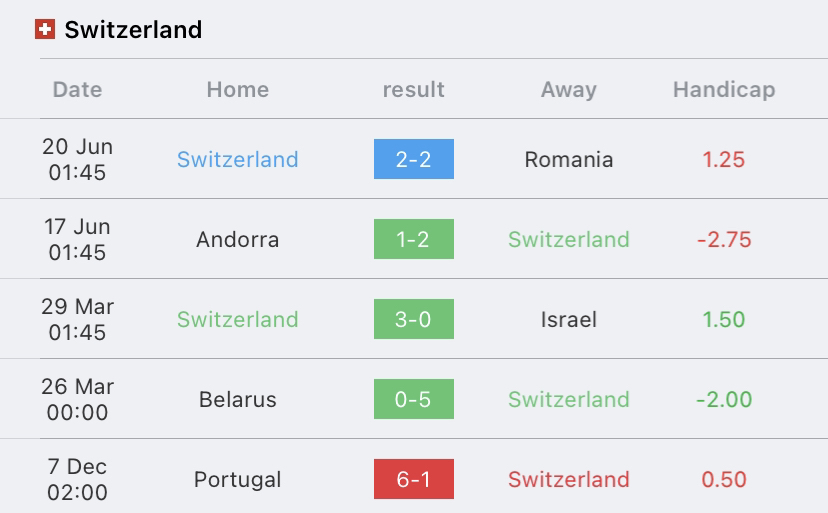This screenshot has width=828, height=513.
Task: Sort by the Date column header
Action: click(x=77, y=89)
